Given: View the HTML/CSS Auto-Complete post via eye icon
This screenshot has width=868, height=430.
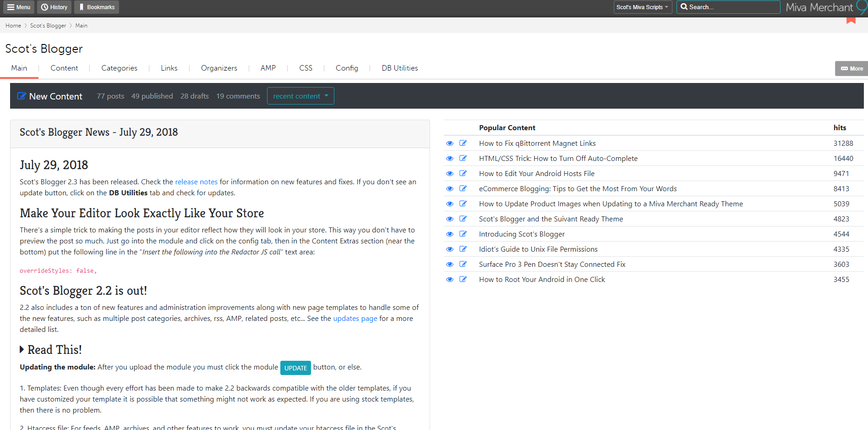Looking at the screenshot, I should point(450,159).
